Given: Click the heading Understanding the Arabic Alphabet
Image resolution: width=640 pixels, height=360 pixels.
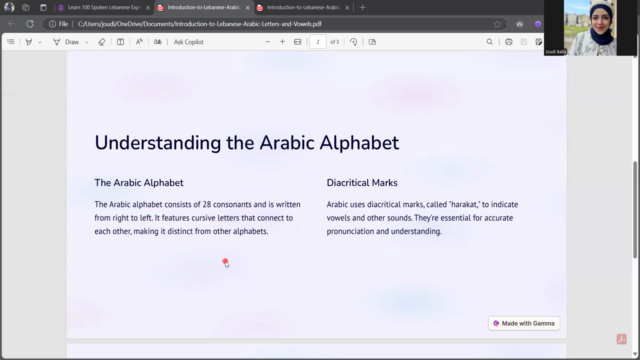Looking at the screenshot, I should click(x=247, y=143).
